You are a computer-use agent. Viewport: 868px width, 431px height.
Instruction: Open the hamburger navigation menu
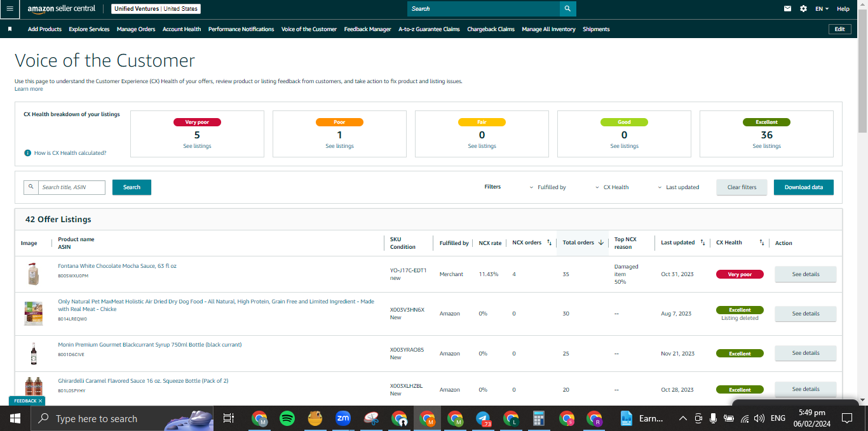[x=10, y=9]
